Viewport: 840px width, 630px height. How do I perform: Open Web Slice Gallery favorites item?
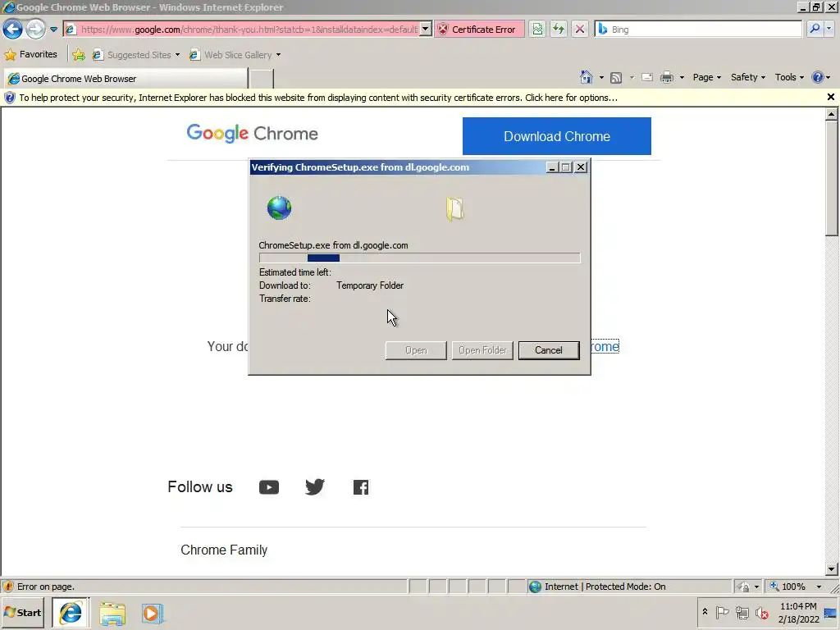point(235,55)
